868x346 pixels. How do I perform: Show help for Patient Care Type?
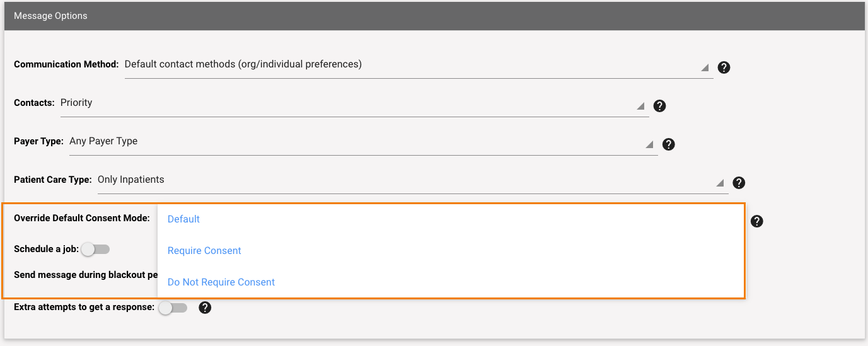click(739, 183)
